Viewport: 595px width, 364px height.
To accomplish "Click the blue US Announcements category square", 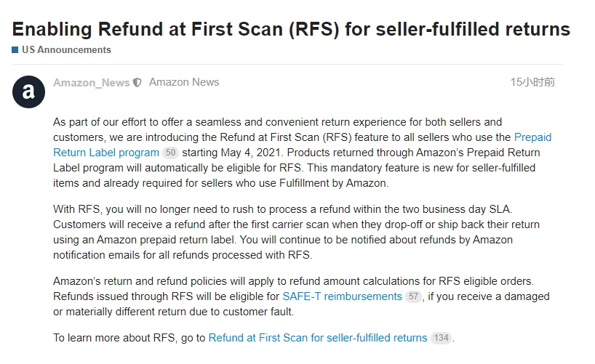I will [15, 49].
